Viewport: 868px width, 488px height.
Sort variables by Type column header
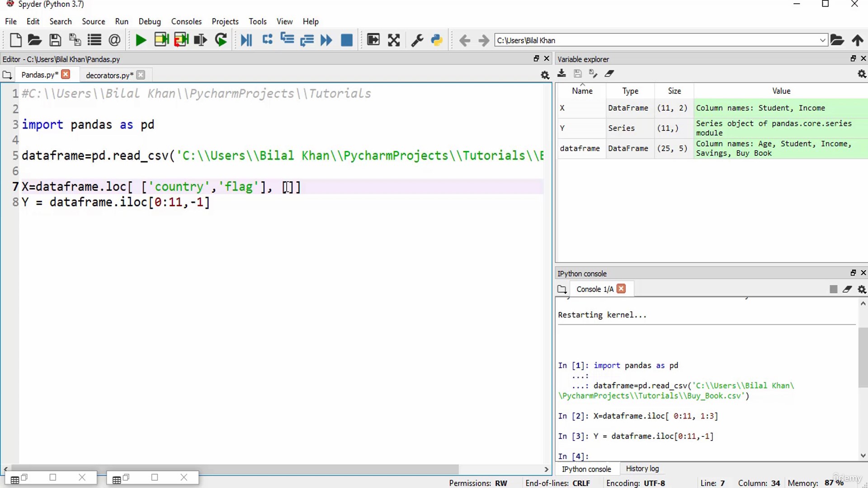630,91
